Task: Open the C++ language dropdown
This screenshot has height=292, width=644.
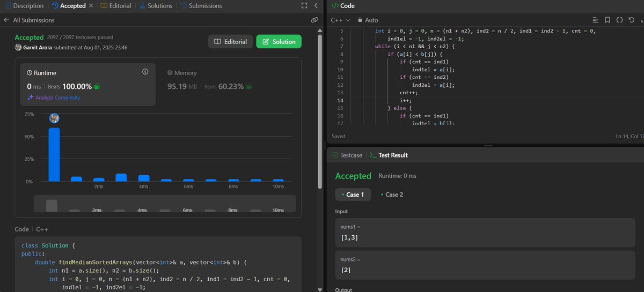Action: point(340,20)
